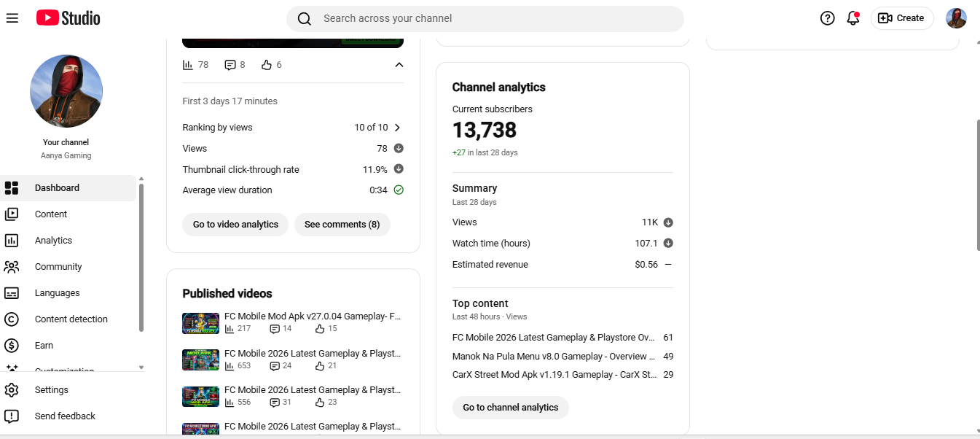The width and height of the screenshot is (980, 439).
Task: Click the Languages sidebar icon
Action: [x=12, y=293]
